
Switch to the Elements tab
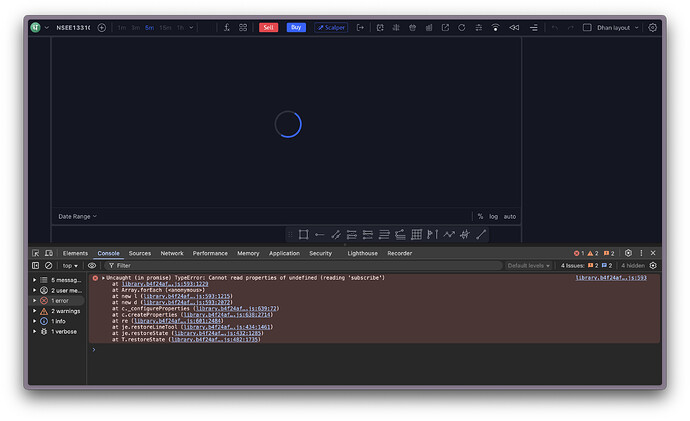(x=75, y=253)
